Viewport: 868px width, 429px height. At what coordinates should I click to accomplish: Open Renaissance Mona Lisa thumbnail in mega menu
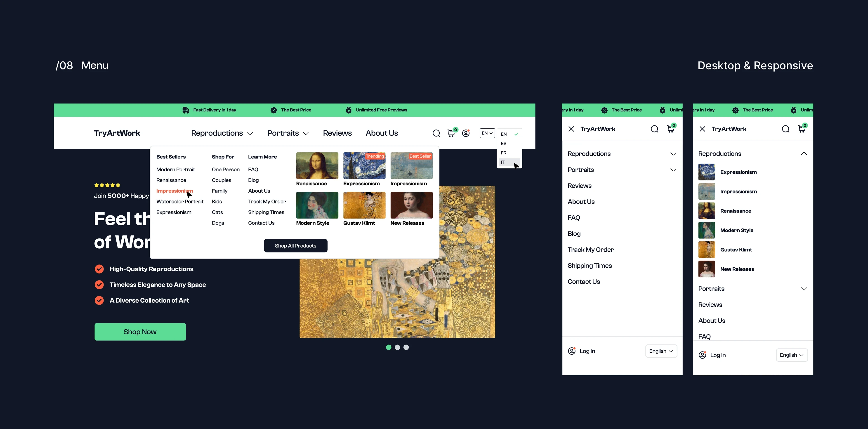click(x=317, y=165)
